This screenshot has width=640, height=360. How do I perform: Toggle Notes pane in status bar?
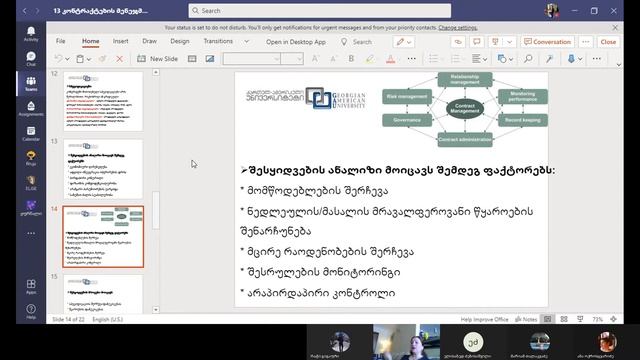526,319
